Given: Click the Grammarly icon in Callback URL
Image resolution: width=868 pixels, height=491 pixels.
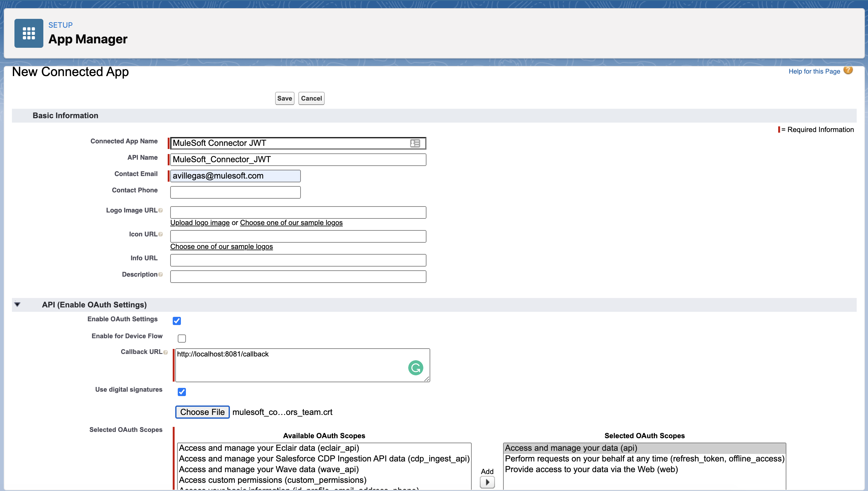Looking at the screenshot, I should tap(415, 367).
